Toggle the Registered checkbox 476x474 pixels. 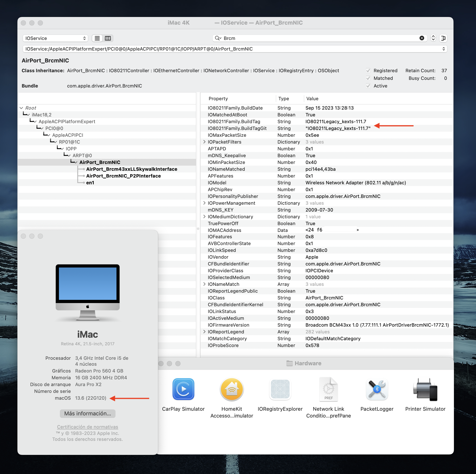[368, 71]
